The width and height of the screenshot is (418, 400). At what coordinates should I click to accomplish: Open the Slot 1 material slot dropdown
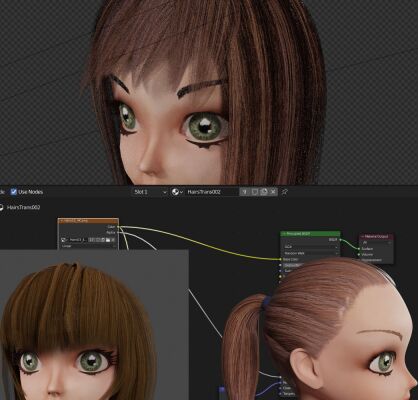click(x=150, y=192)
